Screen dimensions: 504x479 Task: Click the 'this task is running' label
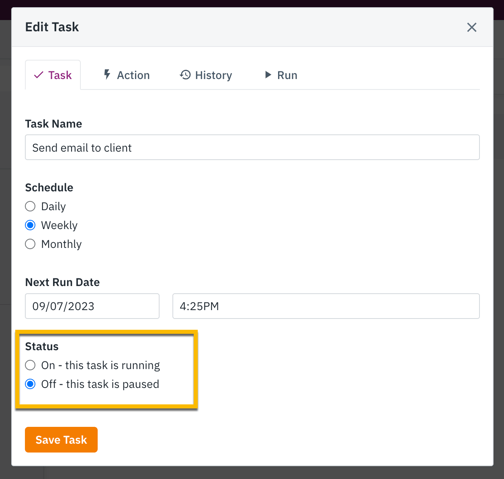[x=113, y=365]
